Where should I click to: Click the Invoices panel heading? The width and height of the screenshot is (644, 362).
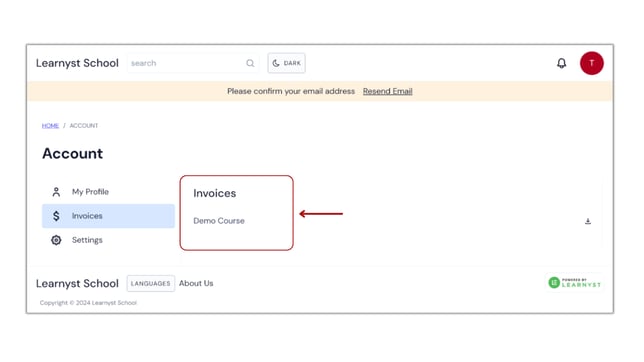tap(214, 193)
